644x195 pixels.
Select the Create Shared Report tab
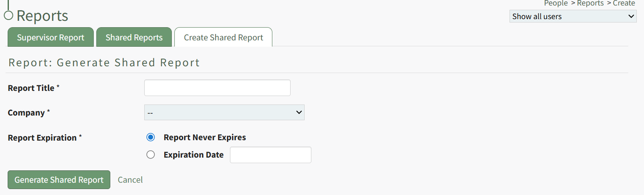point(223,37)
